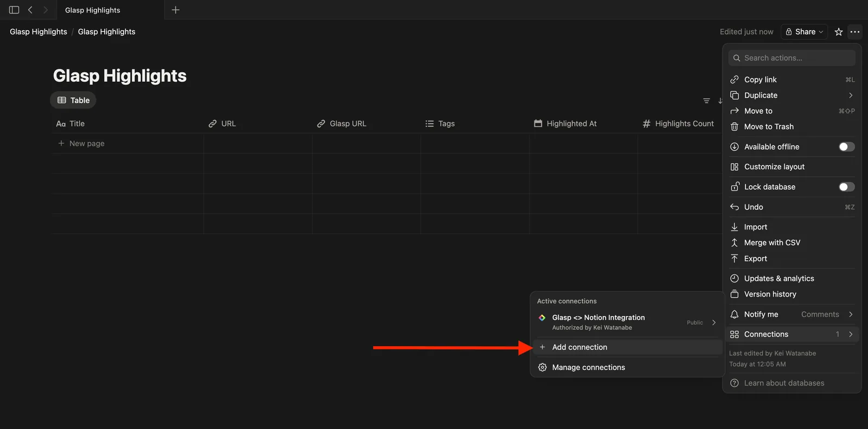Focus the Search actions field
The width and height of the screenshot is (868, 429).
point(792,58)
